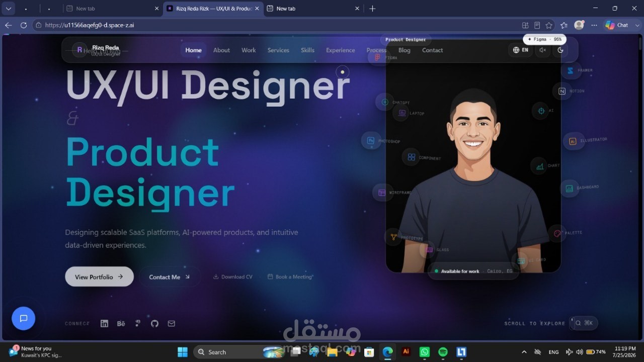This screenshot has height=362, width=644.
Task: Open the Behance profile icon
Action: [121, 323]
